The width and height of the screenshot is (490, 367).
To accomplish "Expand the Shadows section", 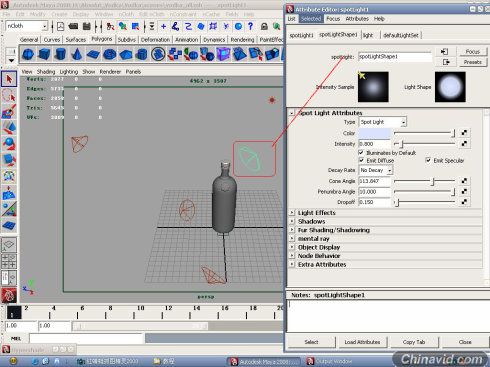I will [x=292, y=221].
